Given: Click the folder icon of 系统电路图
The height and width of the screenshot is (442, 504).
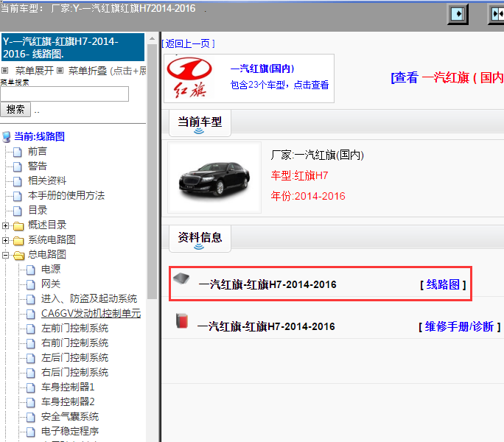Looking at the screenshot, I should [18, 241].
